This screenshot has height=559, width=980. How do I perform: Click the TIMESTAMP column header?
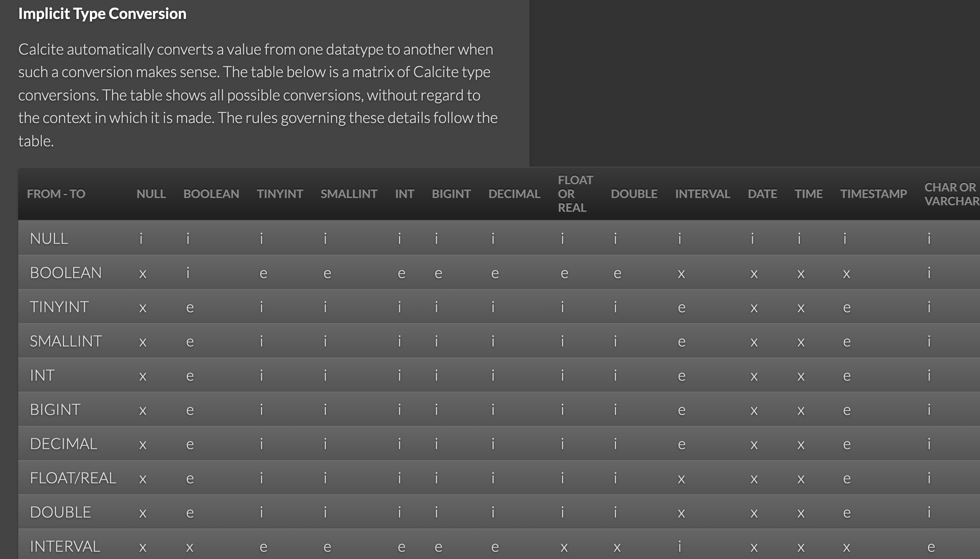click(873, 194)
